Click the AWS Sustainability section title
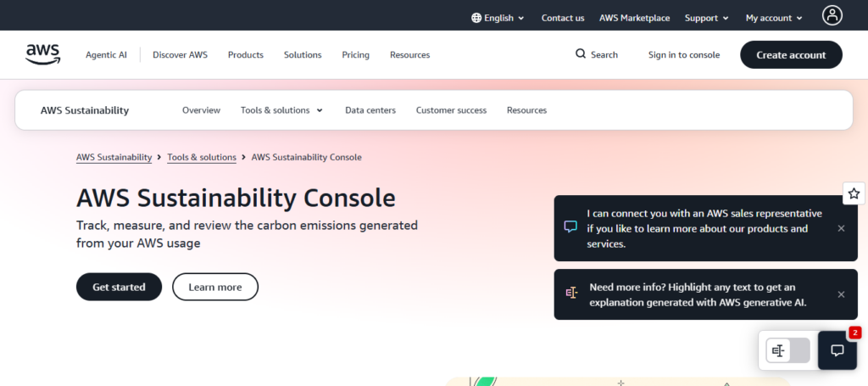Screen dimensions: 868x386 [x=85, y=110]
